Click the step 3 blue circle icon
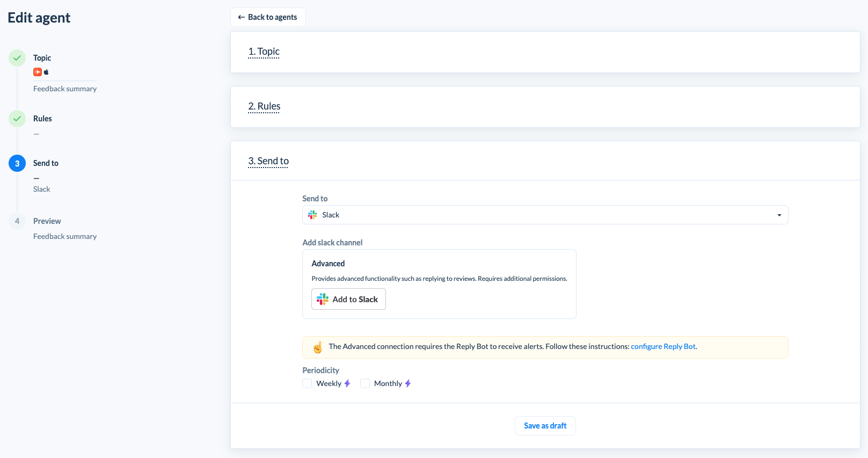Screen dimensions: 868x458 click(17, 163)
